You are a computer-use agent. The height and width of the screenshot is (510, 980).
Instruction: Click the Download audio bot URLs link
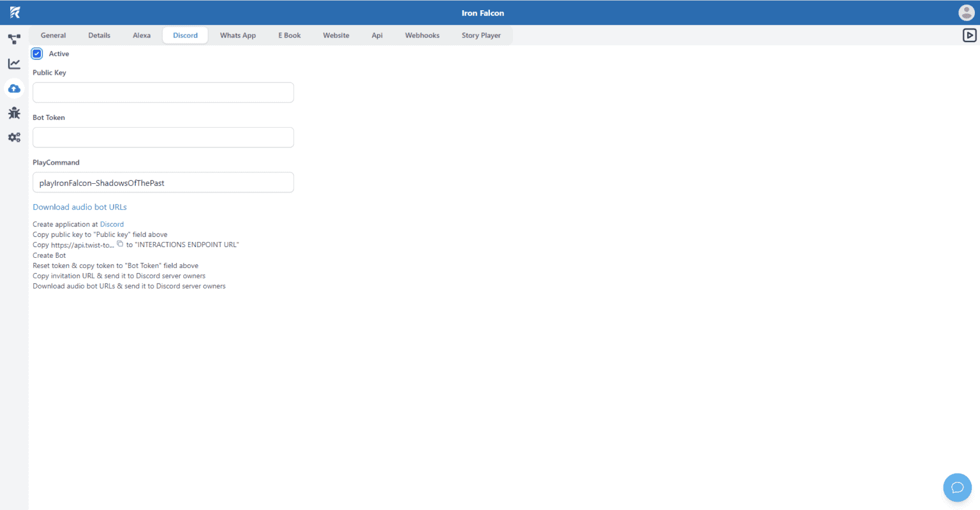[79, 207]
